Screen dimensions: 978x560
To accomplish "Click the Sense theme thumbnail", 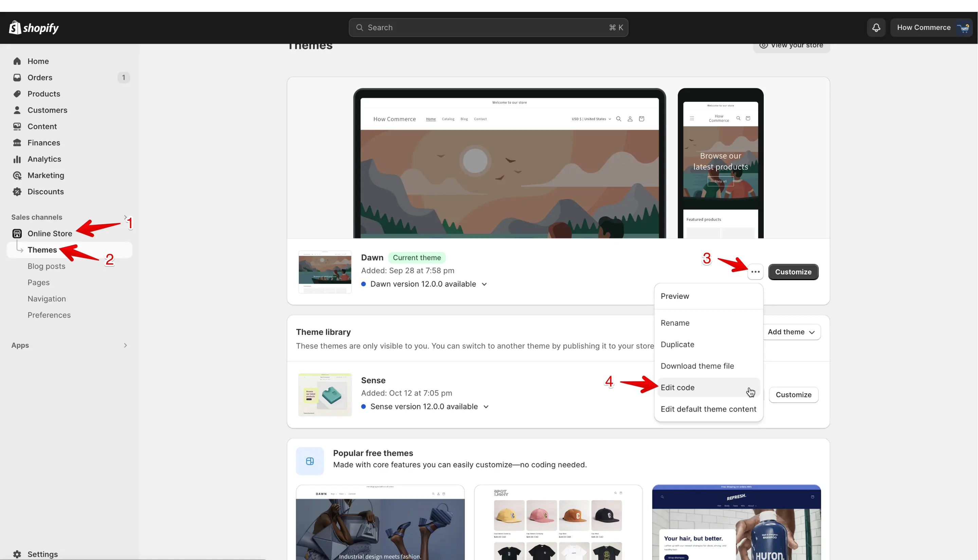I will [x=325, y=395].
